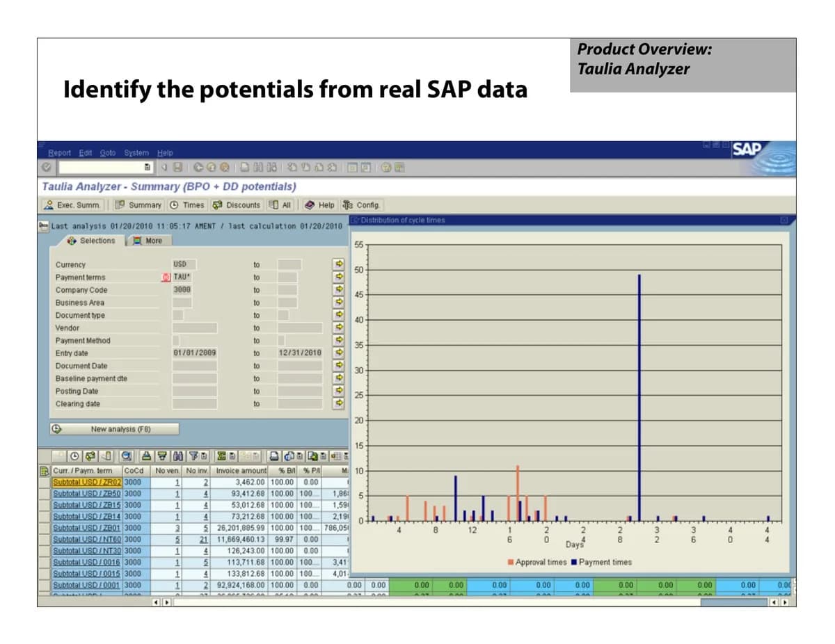Open the Total sum dropdown in table toolbar

[232, 456]
